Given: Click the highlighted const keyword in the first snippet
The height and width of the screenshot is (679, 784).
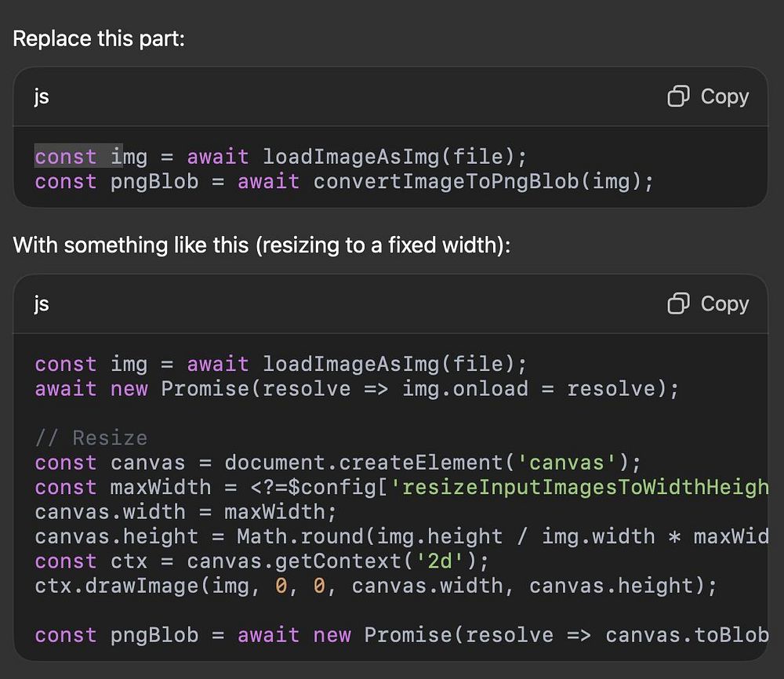Looking at the screenshot, I should 66,157.
